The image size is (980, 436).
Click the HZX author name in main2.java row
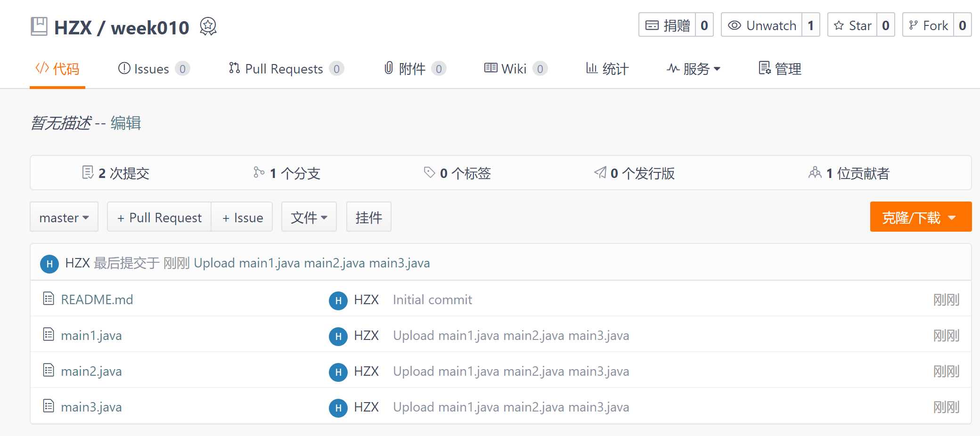tap(367, 371)
